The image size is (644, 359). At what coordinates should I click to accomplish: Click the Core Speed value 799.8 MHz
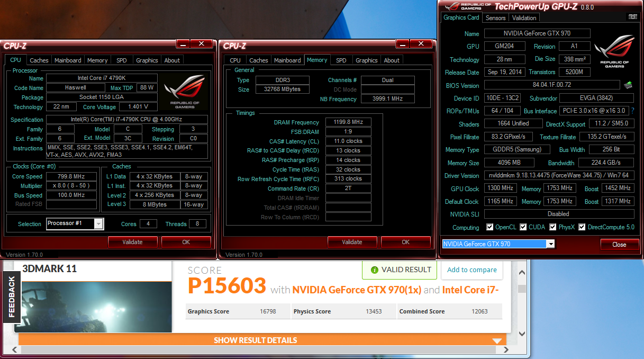[71, 176]
